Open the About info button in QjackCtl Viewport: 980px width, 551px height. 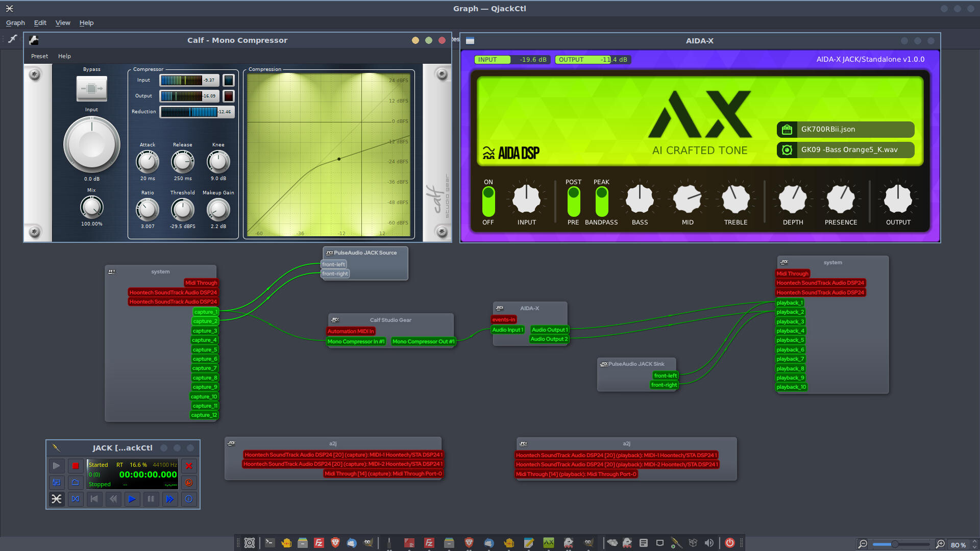point(189,499)
